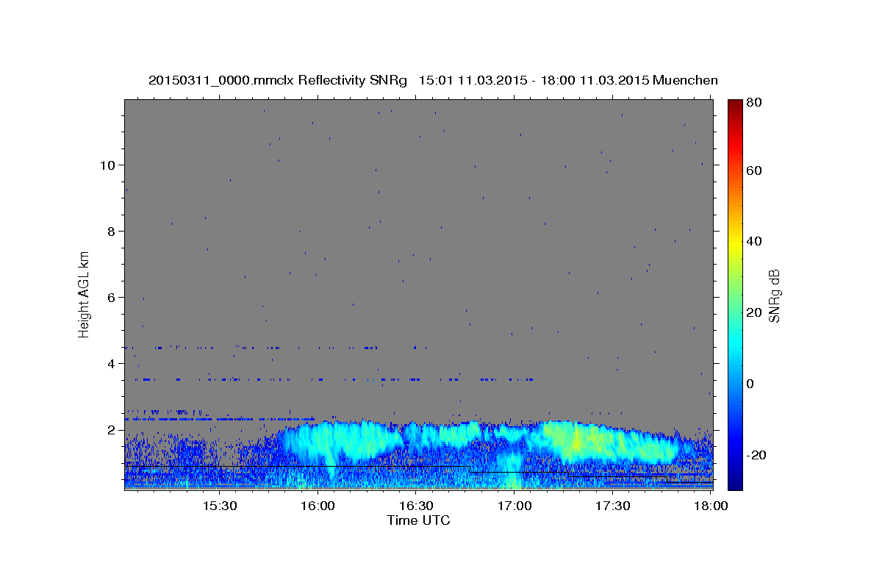882x588 pixels.
Task: Click the 18:00 time tick label
Action: point(711,506)
